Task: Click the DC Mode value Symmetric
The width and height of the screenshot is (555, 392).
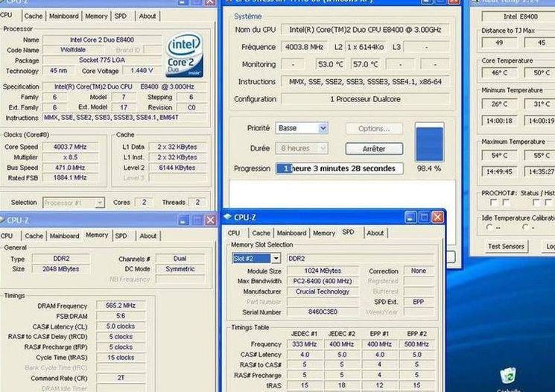Action: 180,269
